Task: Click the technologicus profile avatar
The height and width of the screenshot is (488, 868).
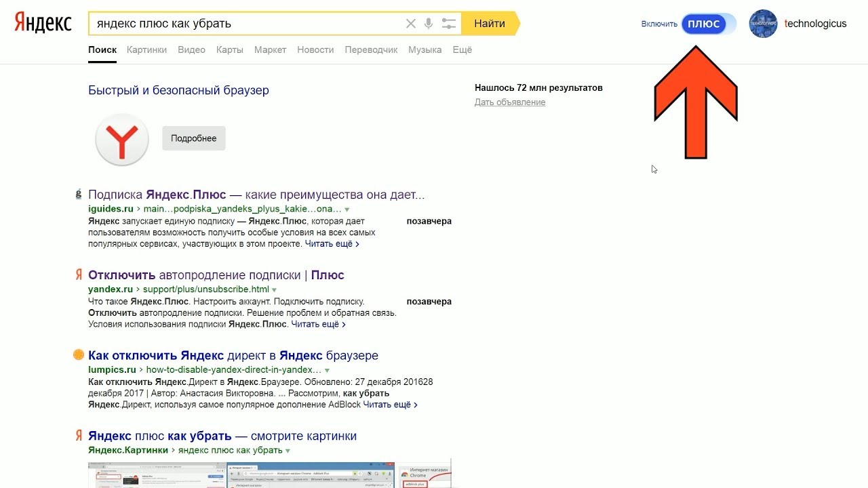Action: point(763,24)
